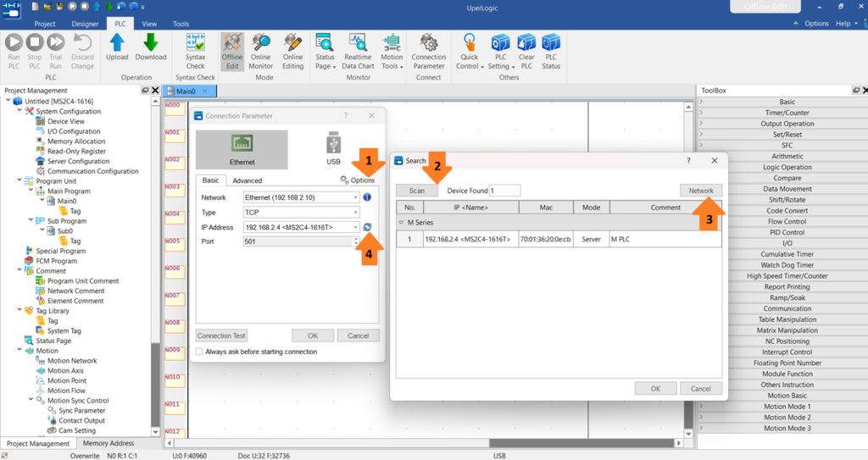Open the Project ribbon tab

tap(45, 24)
